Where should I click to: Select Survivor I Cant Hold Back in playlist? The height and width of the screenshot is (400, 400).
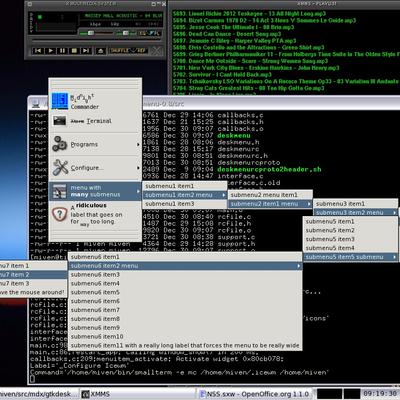tap(222, 75)
